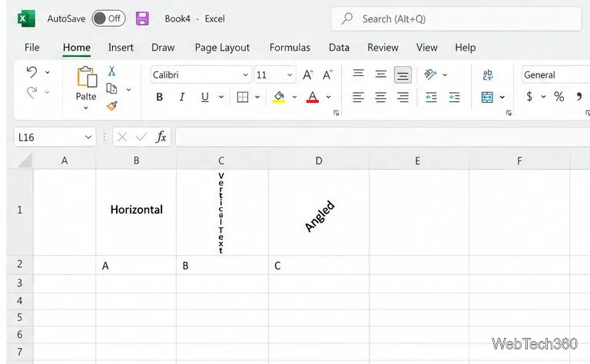
Task: Click Increase Indent icon
Action: point(454,98)
